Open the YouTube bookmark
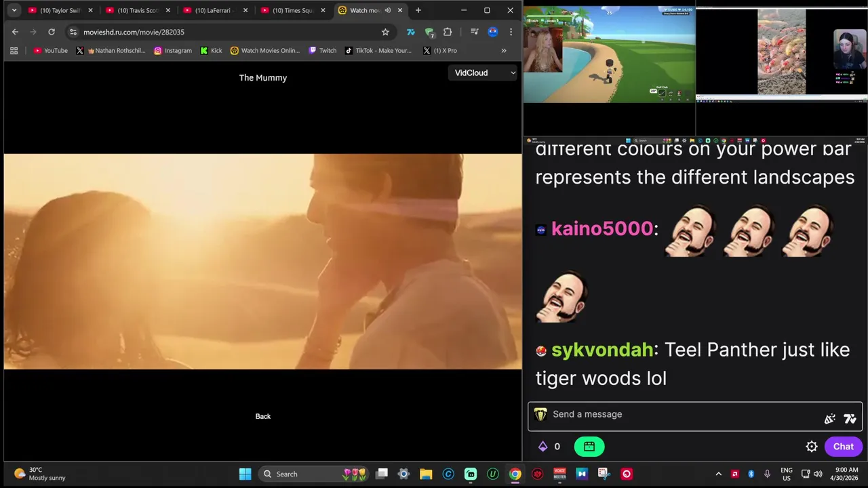868x488 pixels. click(50, 50)
